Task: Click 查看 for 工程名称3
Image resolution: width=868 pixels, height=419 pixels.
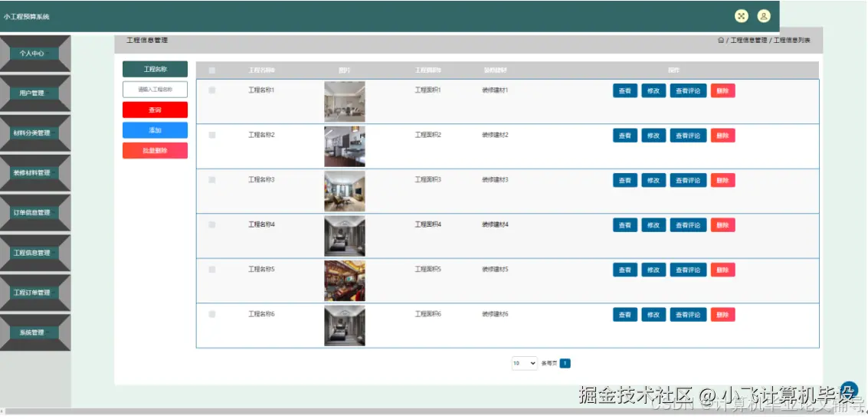Action: [x=625, y=181]
